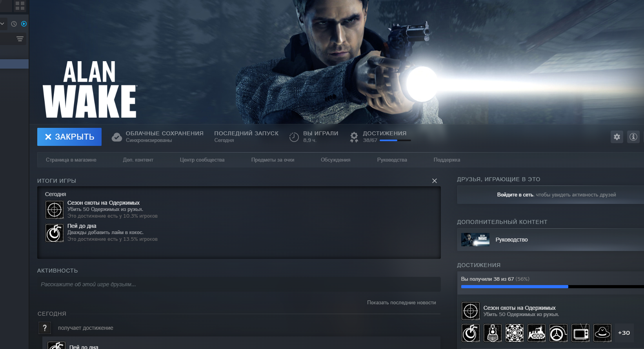Go to the Центр сообщества tab
This screenshot has width=644, height=349.
pyautogui.click(x=202, y=160)
